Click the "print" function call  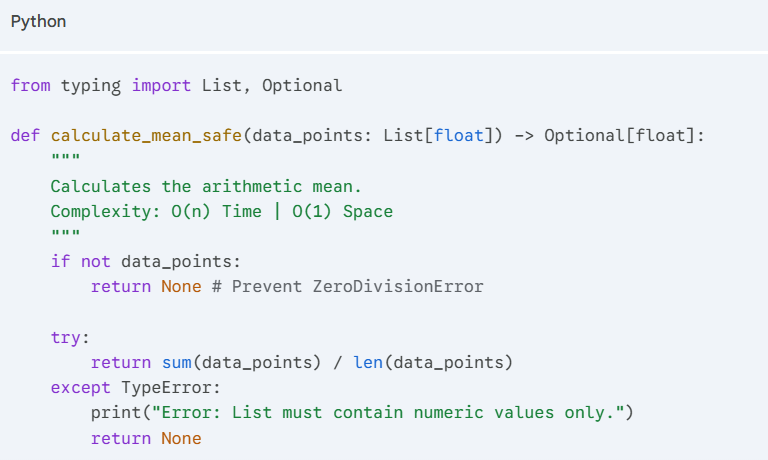point(115,413)
